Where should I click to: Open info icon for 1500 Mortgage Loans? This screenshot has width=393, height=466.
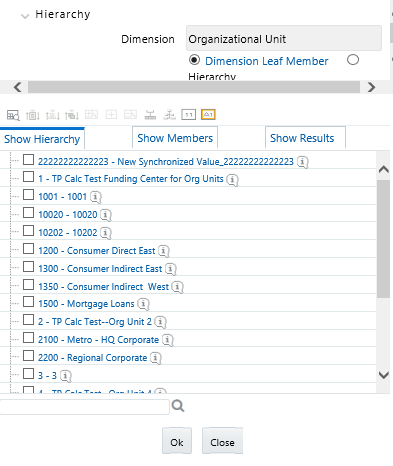tap(143, 304)
